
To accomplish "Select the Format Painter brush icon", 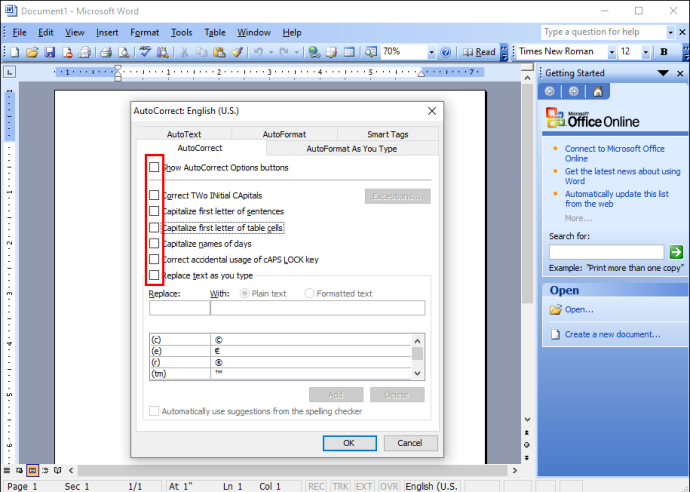I will click(x=237, y=52).
